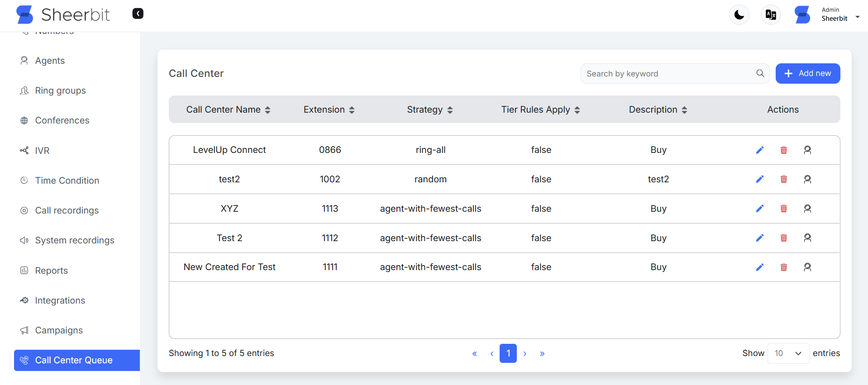Screen dimensions: 868x385
Task: Open the entries per page dropdown
Action: tap(788, 353)
